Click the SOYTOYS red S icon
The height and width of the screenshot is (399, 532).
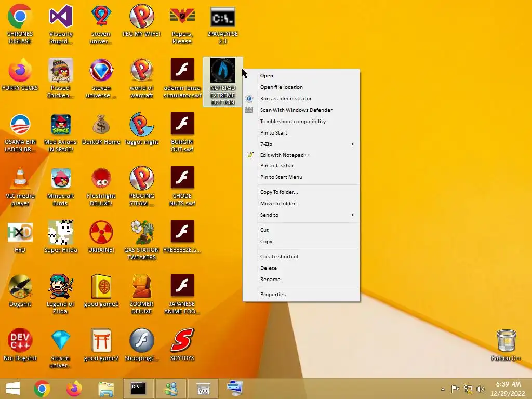[182, 345]
